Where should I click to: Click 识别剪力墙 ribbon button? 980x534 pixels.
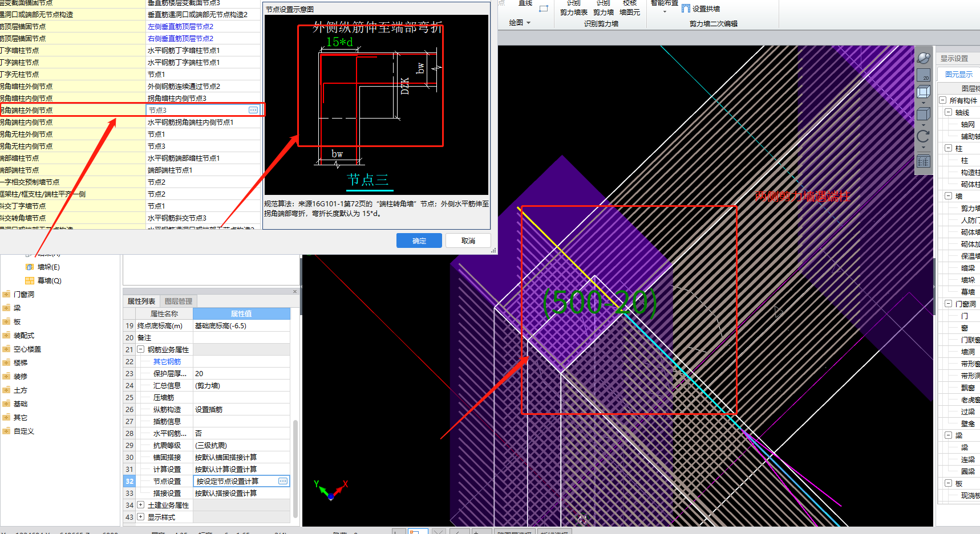[603, 8]
